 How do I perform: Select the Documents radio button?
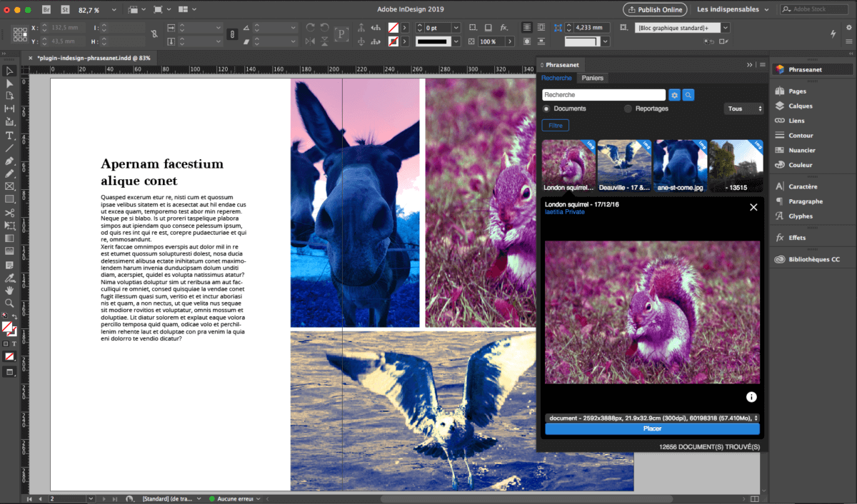click(546, 109)
